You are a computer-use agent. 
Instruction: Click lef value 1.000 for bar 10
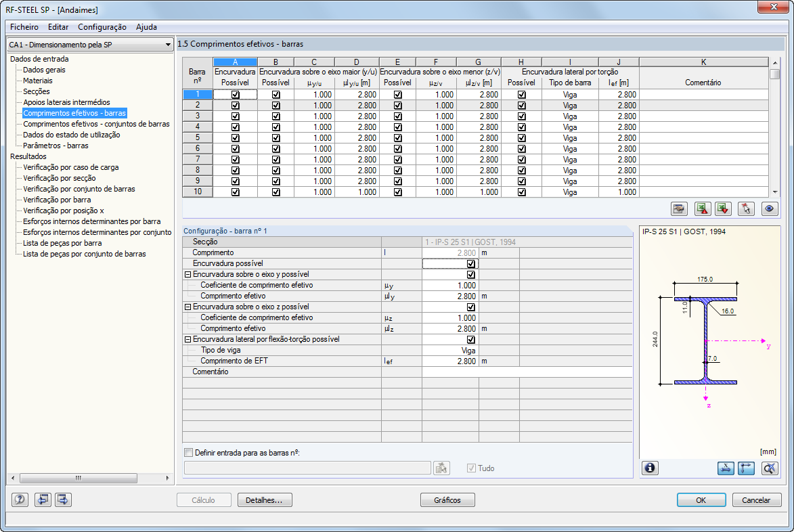click(x=618, y=192)
